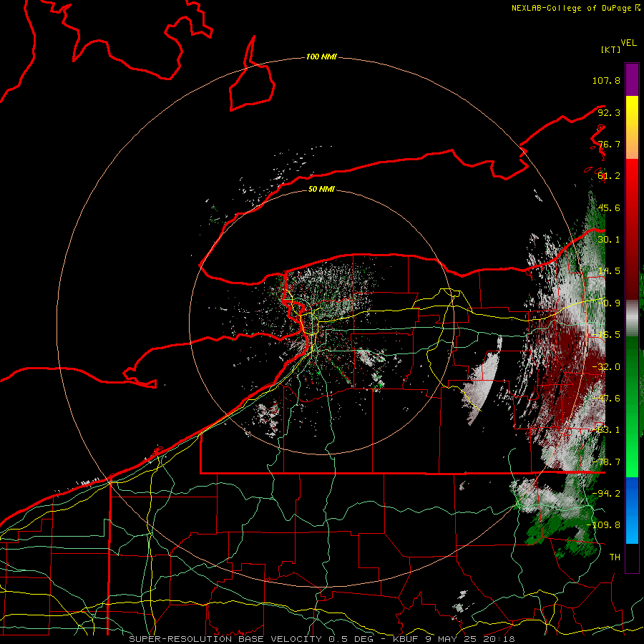Click the purple segment of the color bar
The height and width of the screenshot is (644, 644).
(x=632, y=79)
